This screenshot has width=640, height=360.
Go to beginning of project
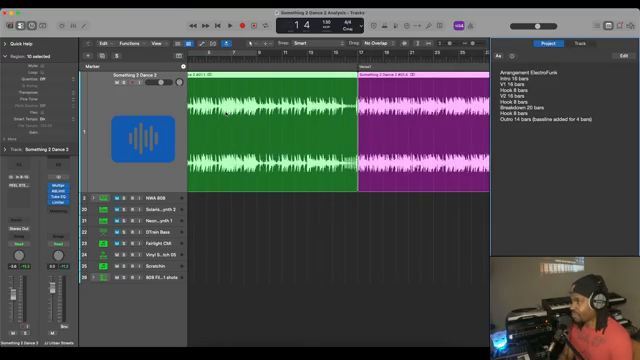218,26
